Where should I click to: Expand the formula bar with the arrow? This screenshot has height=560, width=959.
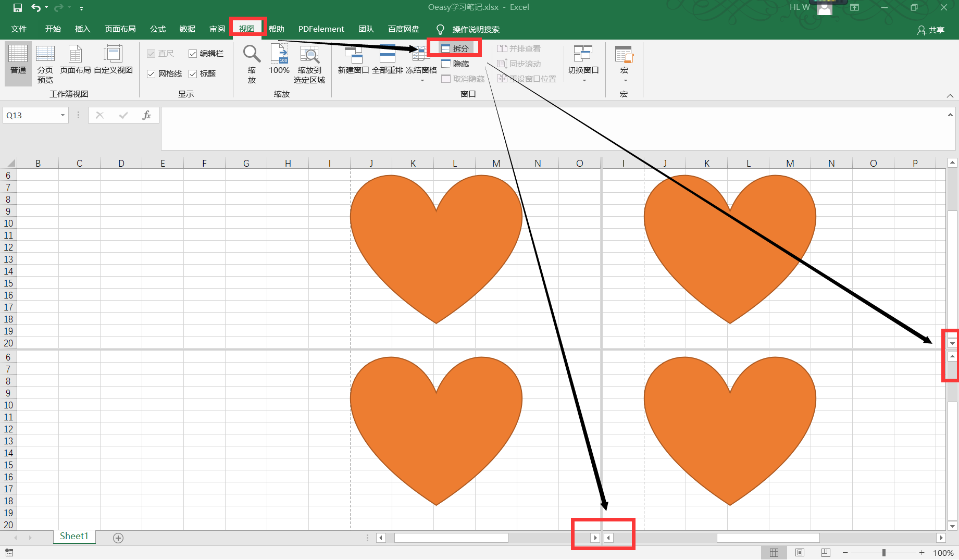point(950,115)
